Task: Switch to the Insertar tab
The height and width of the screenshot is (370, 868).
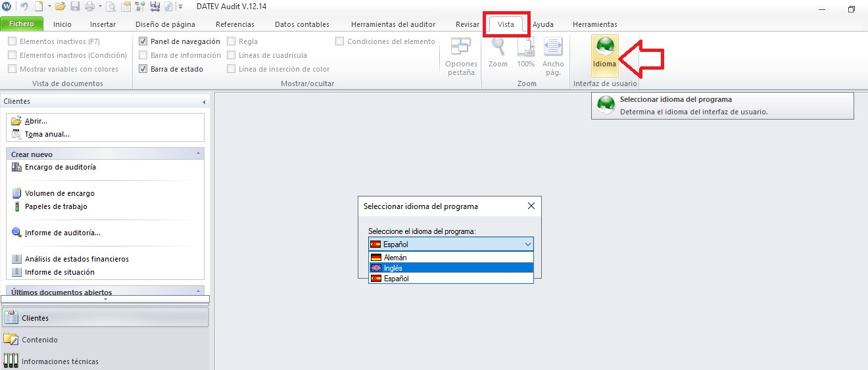Action: (x=103, y=24)
